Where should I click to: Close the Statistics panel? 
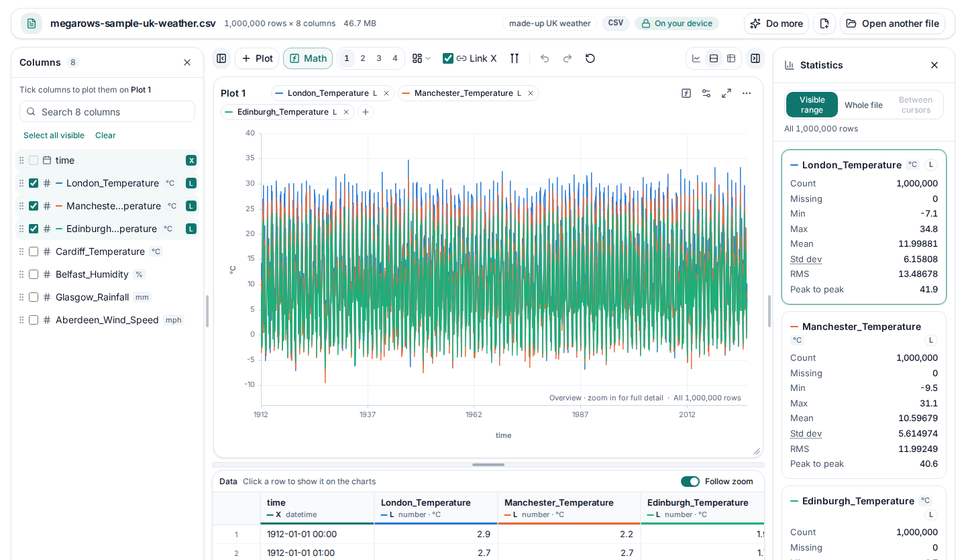point(934,65)
